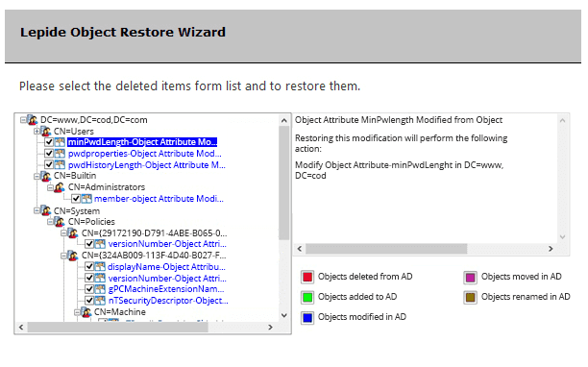Screen dimensions: 588x367
Task: Select the displayName-Object Attribu item
Action: (166, 266)
